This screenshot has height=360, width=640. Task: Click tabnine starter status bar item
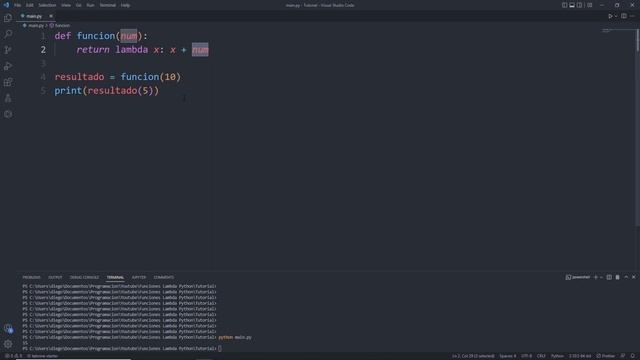point(43,356)
